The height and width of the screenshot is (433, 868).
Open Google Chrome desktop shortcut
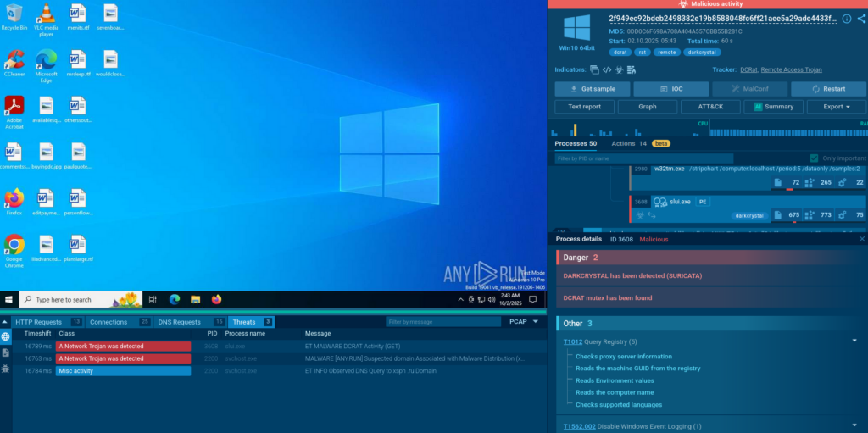(x=14, y=247)
